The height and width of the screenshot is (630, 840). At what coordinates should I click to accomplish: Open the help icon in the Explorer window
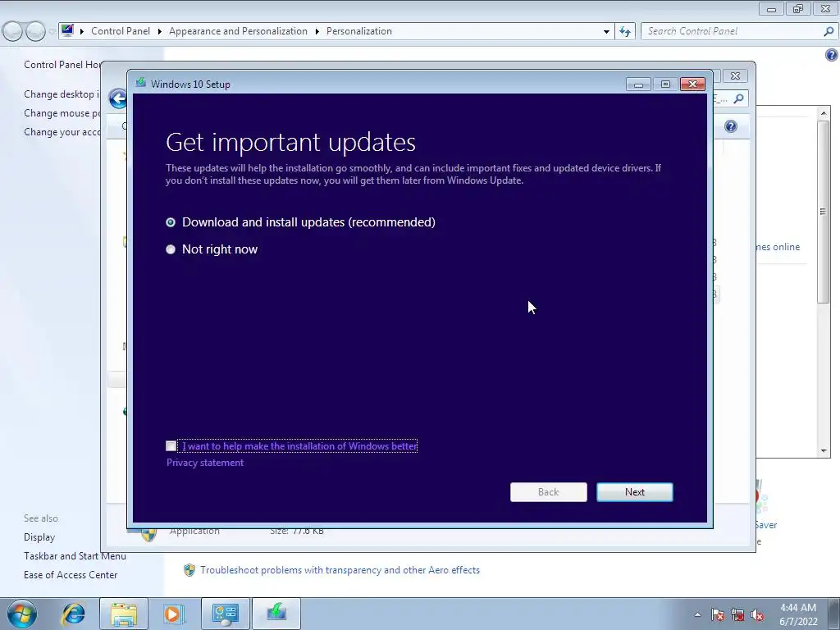(731, 126)
